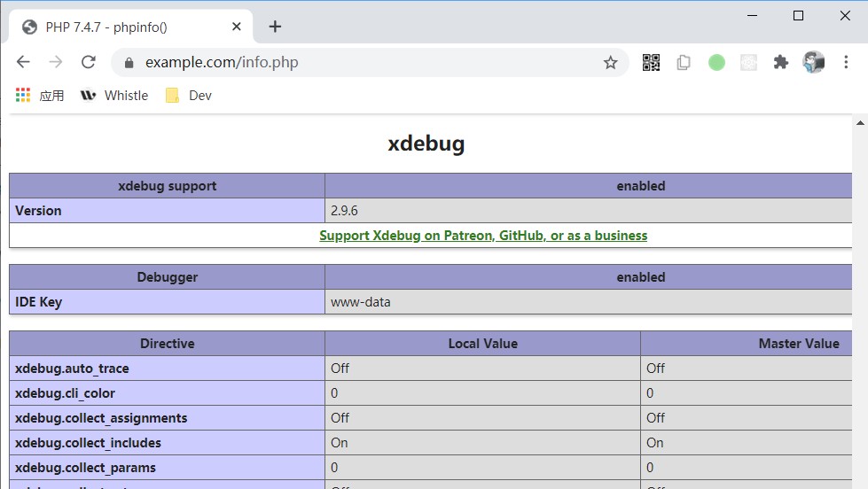View site lock security info
868x489 pixels.
tap(129, 63)
